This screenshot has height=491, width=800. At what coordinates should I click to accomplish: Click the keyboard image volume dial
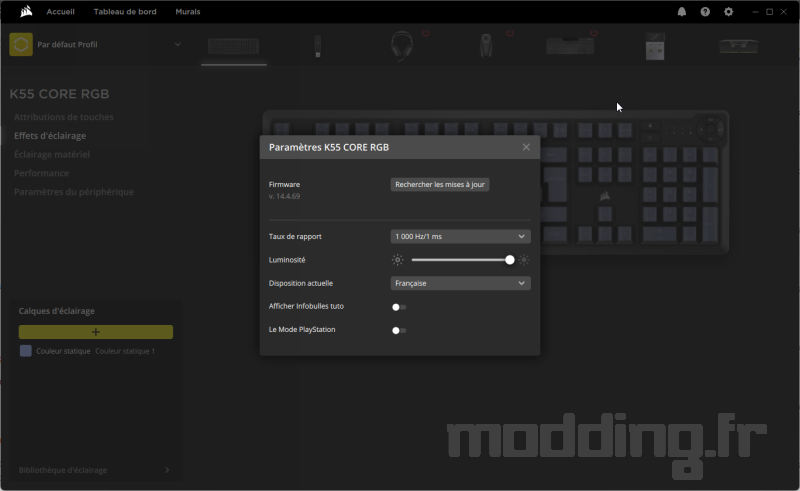tap(710, 128)
